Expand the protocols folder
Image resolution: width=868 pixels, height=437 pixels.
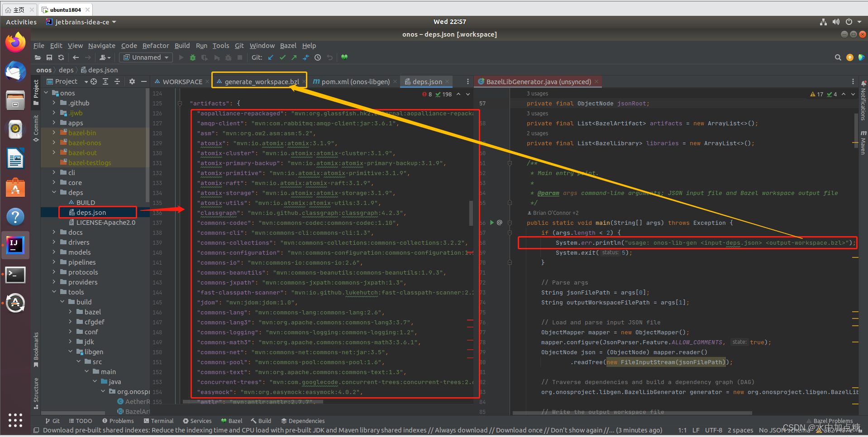pyautogui.click(x=54, y=272)
